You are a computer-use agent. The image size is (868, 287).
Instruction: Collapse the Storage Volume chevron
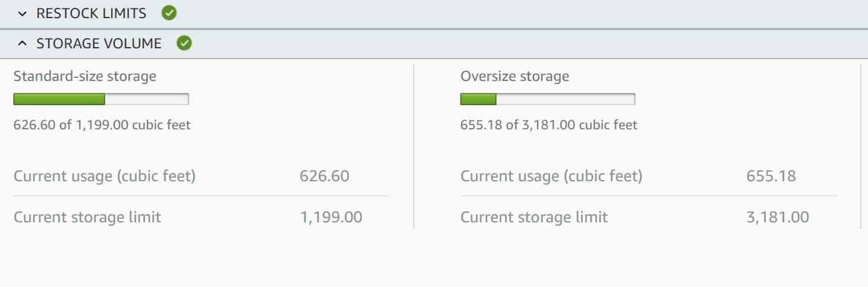(x=22, y=44)
